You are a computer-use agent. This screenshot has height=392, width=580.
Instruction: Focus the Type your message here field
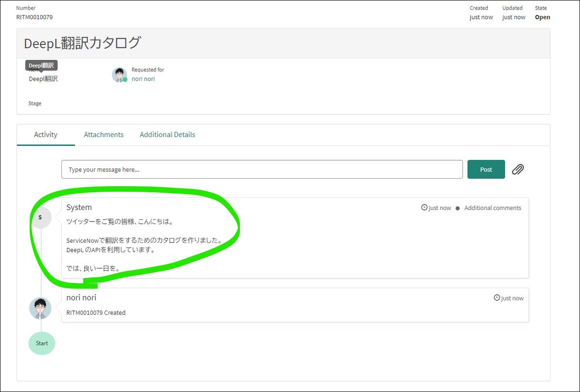pyautogui.click(x=262, y=169)
